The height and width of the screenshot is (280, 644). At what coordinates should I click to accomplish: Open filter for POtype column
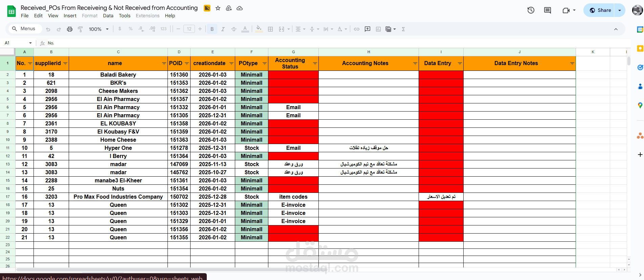click(265, 63)
